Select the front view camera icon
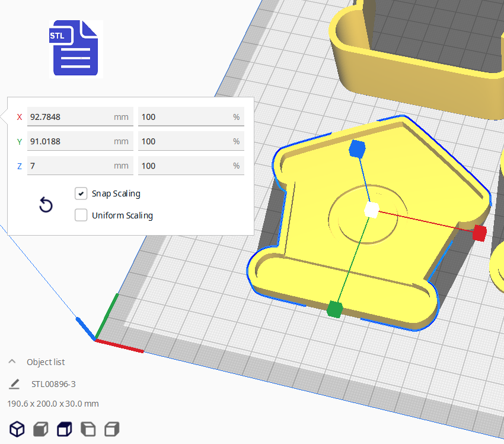 coord(40,429)
